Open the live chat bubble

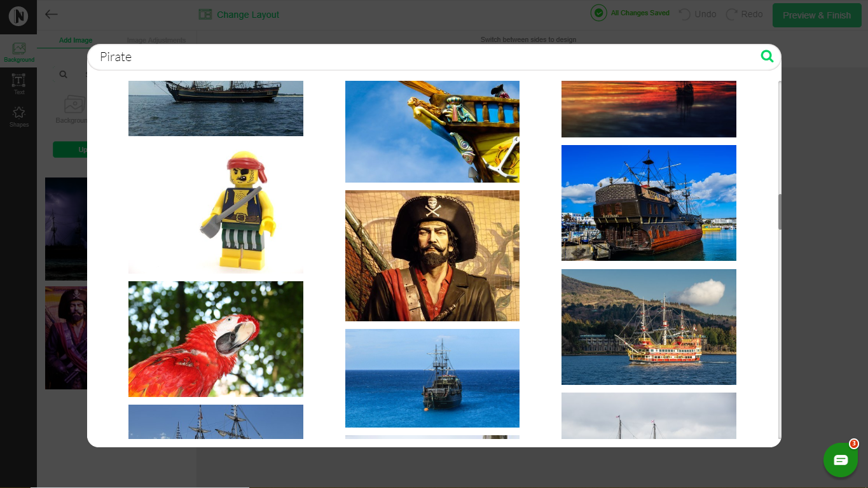click(840, 460)
